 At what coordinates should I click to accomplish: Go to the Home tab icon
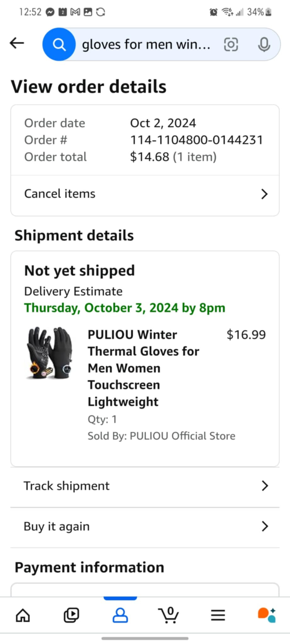[x=23, y=615]
